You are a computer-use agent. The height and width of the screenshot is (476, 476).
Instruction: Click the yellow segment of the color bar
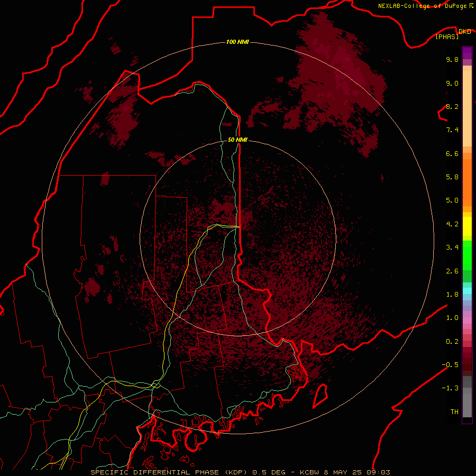tap(467, 226)
